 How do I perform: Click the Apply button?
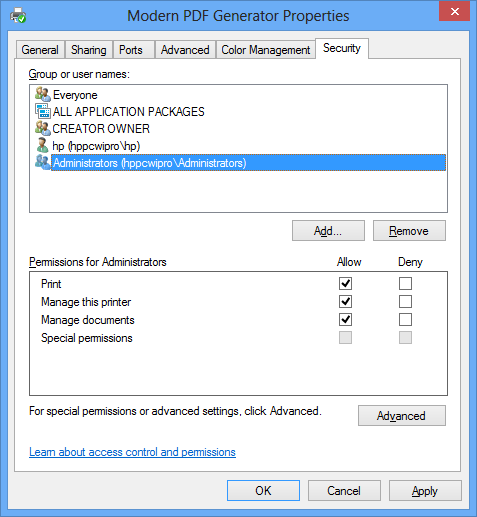(x=425, y=490)
